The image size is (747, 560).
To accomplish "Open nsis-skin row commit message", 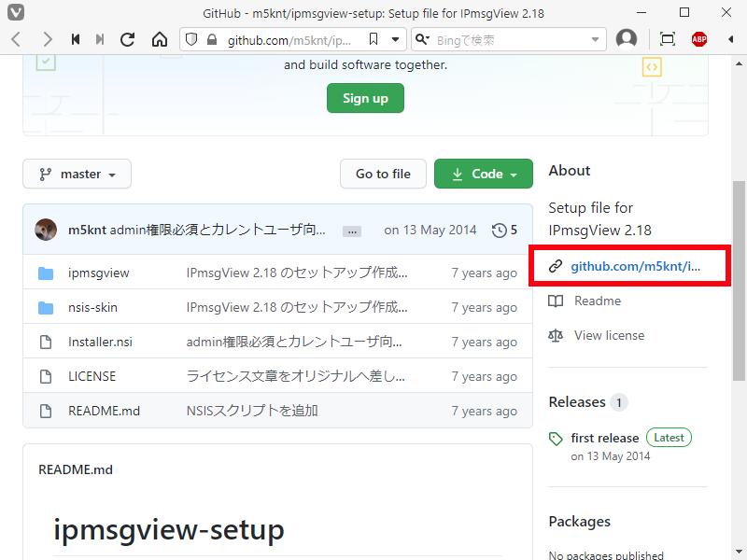I will pyautogui.click(x=297, y=307).
